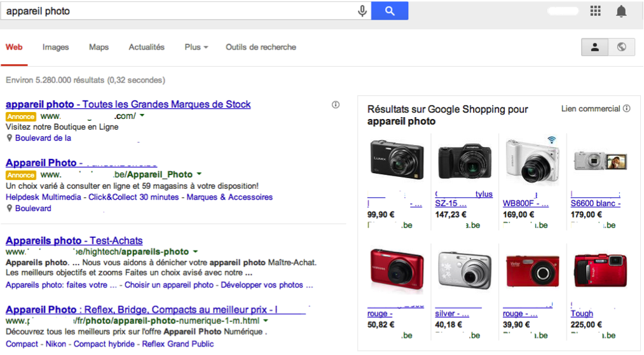Open "rouge - ..." product link priced 39,90 €
The image size is (644, 355).
(520, 314)
